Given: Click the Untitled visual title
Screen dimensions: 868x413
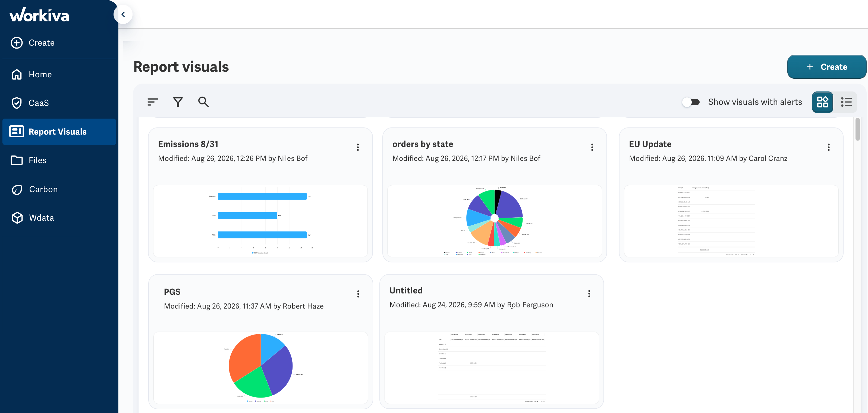Looking at the screenshot, I should (406, 290).
